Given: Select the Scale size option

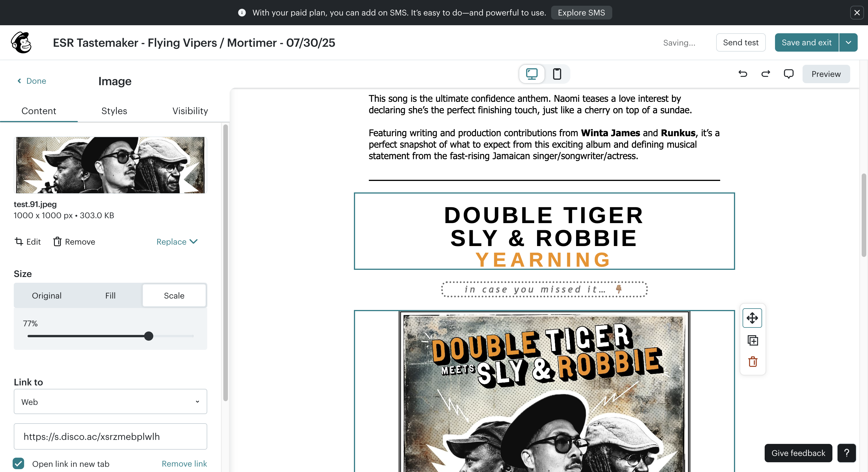Looking at the screenshot, I should pyautogui.click(x=174, y=295).
